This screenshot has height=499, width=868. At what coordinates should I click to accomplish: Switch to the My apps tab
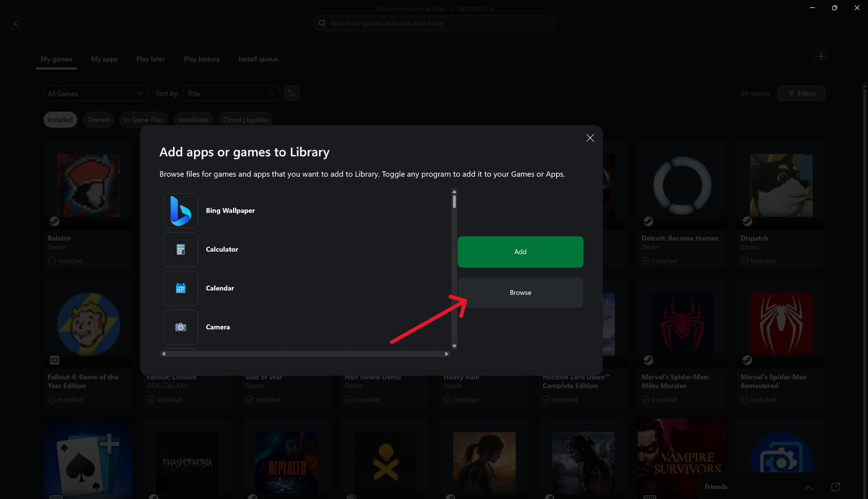[104, 59]
